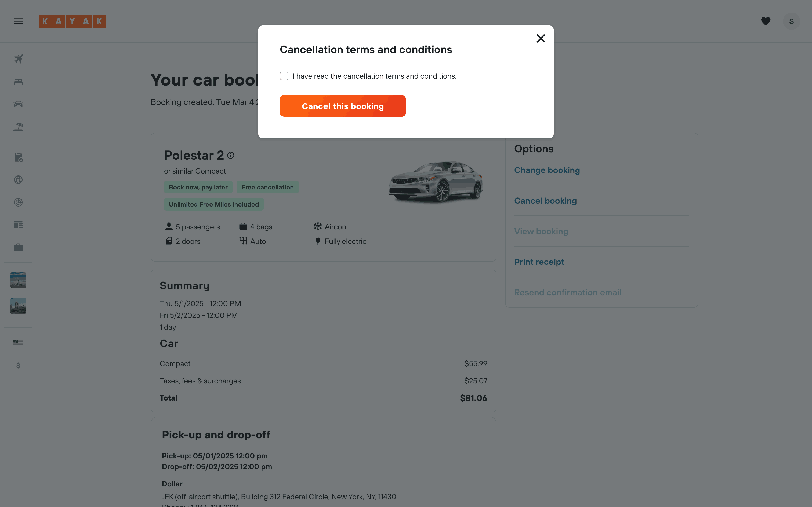Click the KAYAK logo
The image size is (812, 507).
click(x=72, y=21)
